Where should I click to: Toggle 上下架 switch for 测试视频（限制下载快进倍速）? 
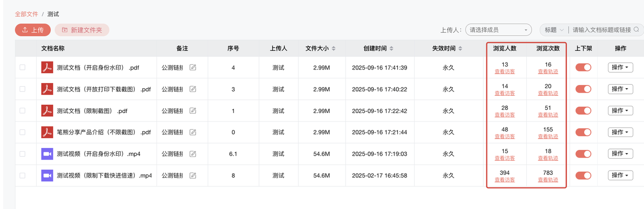583,176
